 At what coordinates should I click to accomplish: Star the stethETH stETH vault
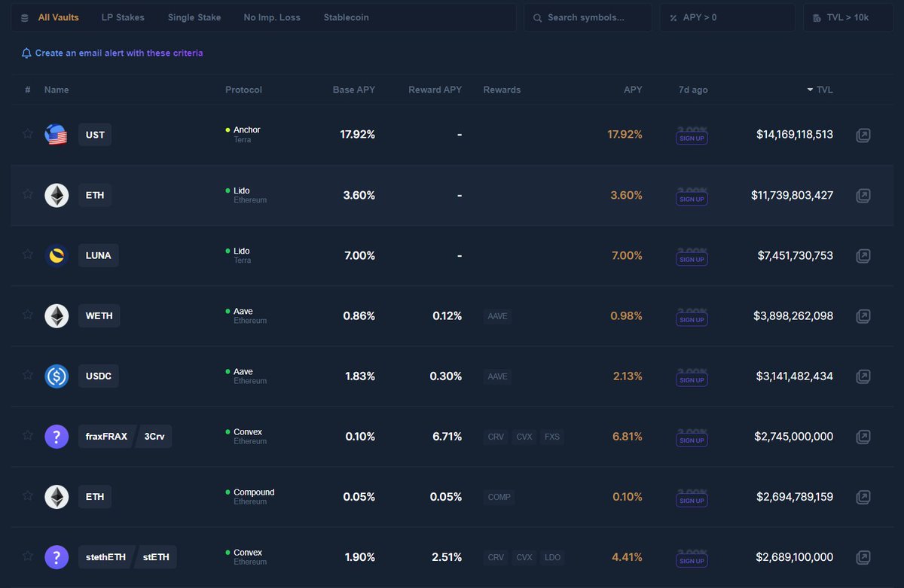28,556
